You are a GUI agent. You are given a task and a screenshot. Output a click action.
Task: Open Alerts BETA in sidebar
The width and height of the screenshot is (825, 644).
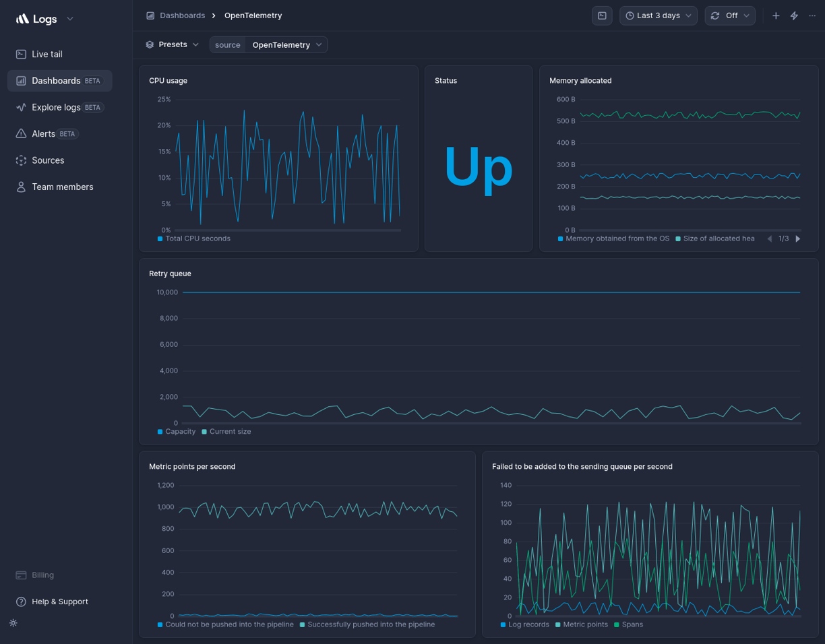click(59, 133)
